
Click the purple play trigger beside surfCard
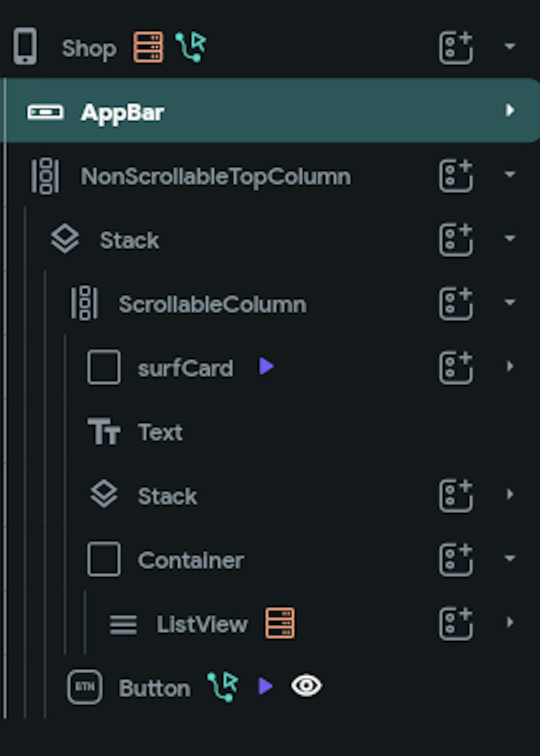[266, 367]
